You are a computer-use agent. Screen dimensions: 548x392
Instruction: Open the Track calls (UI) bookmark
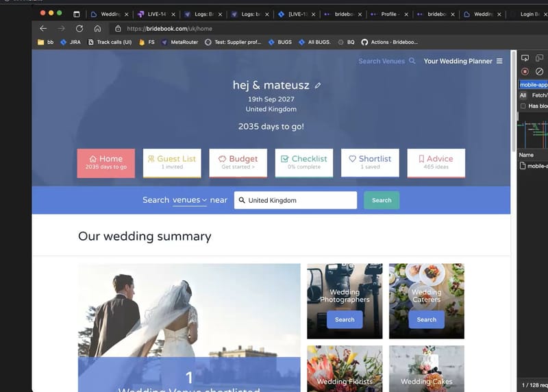click(110, 42)
